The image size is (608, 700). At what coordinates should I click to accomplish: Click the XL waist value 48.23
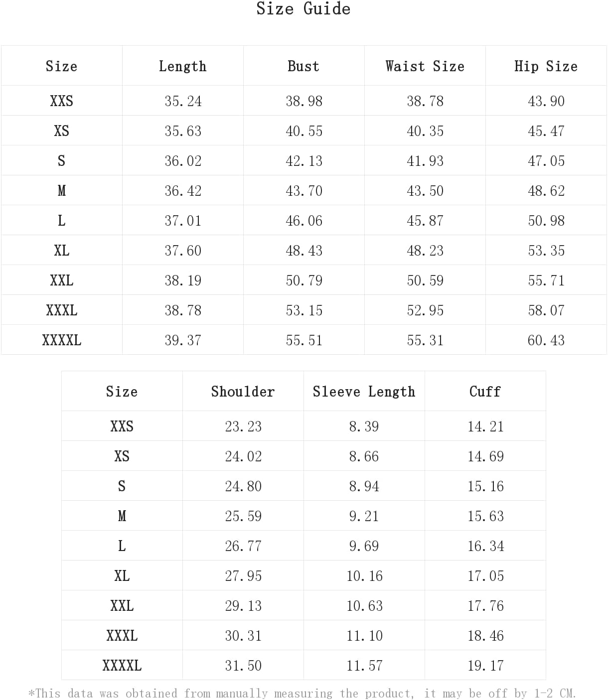(425, 251)
